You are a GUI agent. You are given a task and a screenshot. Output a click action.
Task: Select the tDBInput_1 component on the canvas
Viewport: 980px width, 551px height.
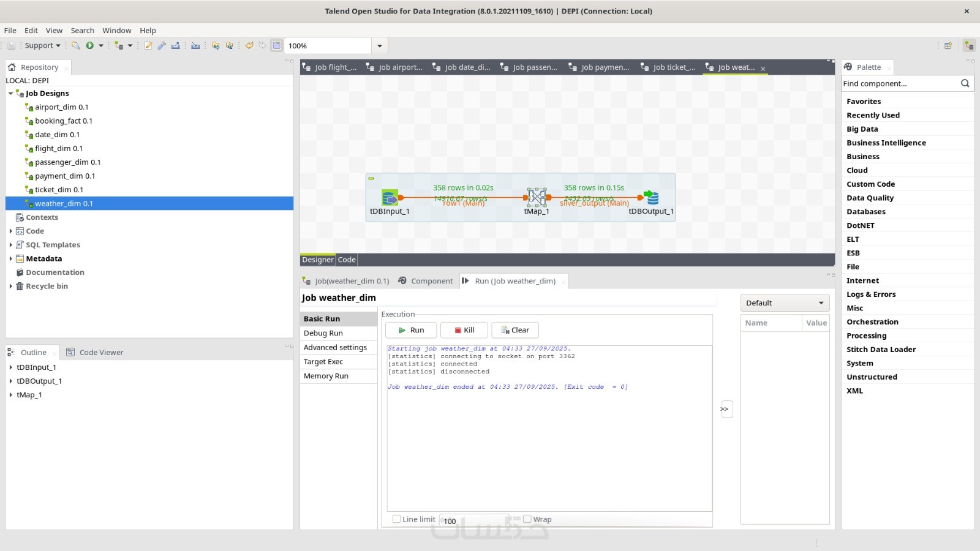(390, 198)
